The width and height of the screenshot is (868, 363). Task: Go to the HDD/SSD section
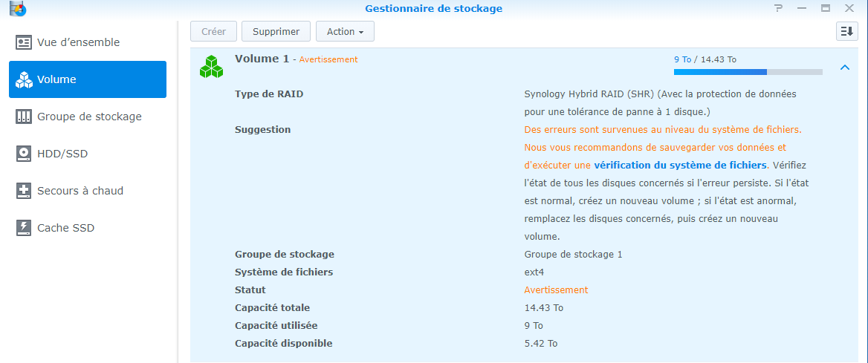(x=62, y=154)
